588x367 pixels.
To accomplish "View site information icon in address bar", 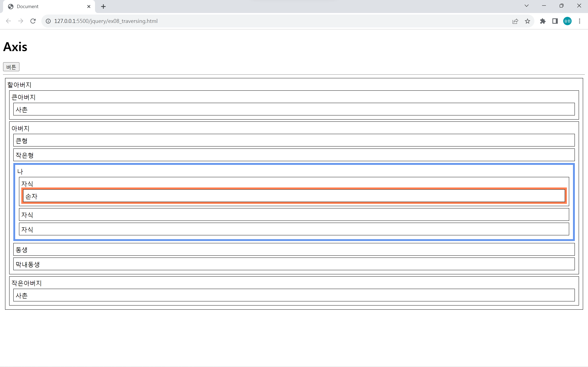I will [48, 21].
